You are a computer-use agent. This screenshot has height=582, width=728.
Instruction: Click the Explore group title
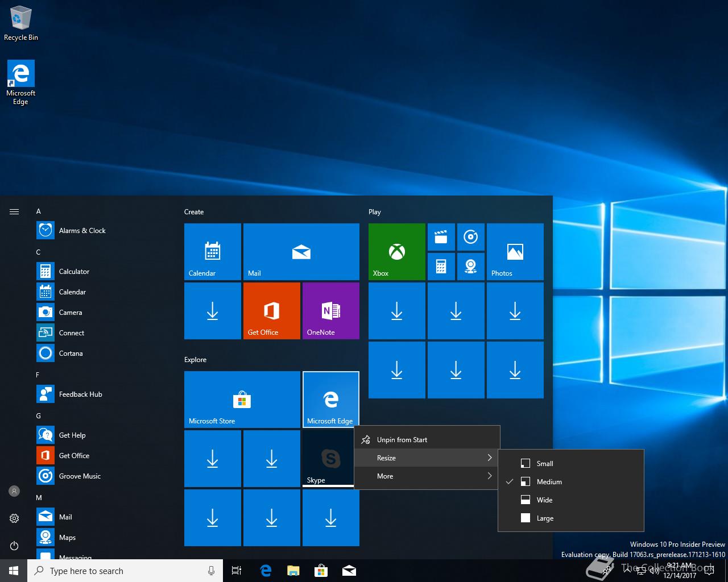coord(195,359)
